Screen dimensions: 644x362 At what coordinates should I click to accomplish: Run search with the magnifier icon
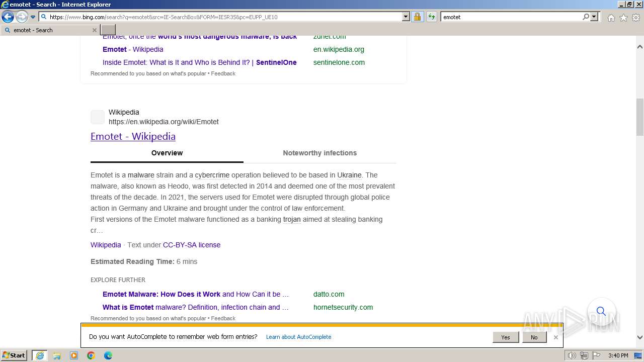586,17
